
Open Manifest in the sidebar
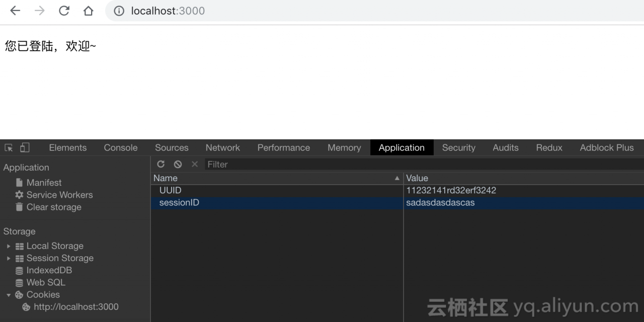pyautogui.click(x=44, y=182)
